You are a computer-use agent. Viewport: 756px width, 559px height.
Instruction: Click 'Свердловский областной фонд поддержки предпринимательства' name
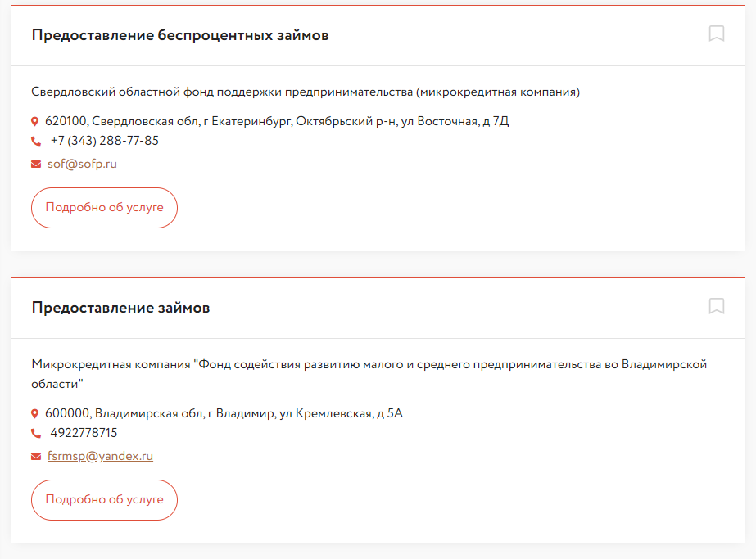tap(305, 92)
